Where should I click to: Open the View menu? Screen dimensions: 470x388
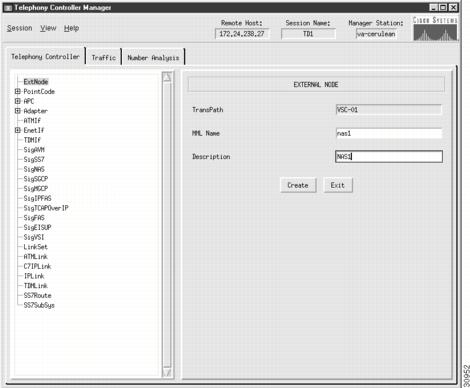pos(48,28)
